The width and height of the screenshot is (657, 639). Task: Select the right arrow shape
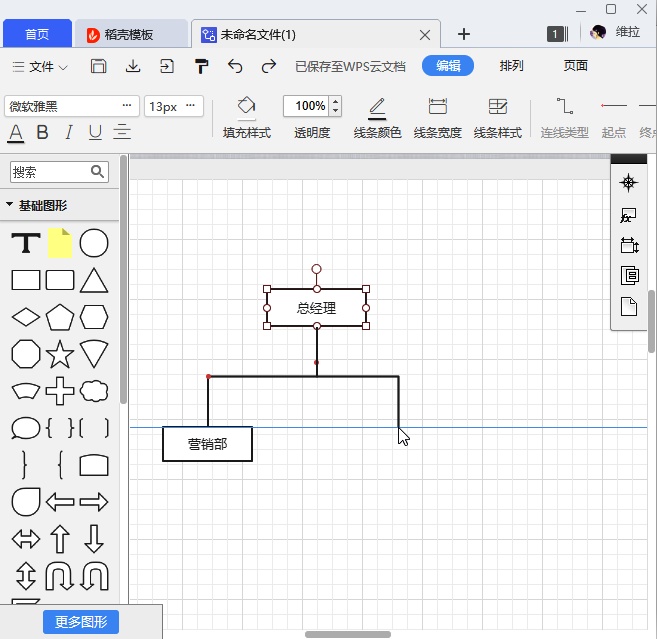[x=94, y=502]
